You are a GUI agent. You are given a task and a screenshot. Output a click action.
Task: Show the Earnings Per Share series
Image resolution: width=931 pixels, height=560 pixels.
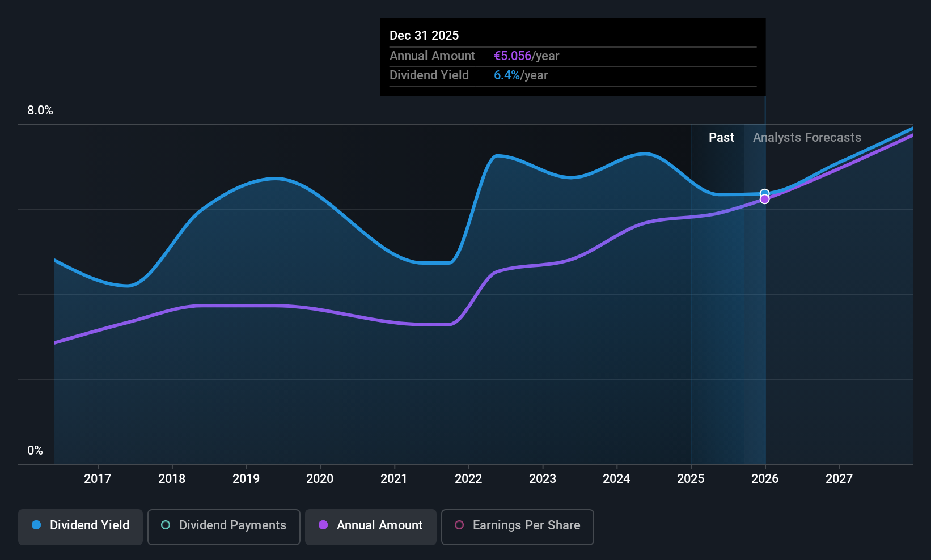click(x=518, y=527)
